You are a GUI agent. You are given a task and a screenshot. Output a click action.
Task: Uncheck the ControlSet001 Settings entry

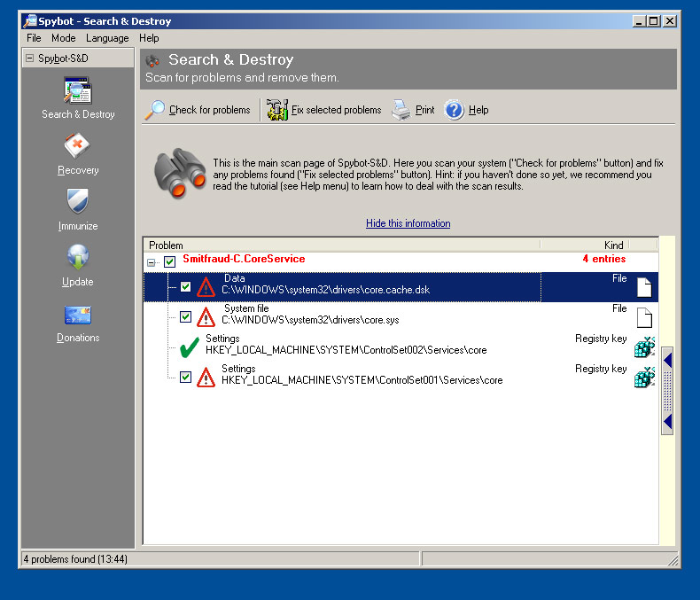186,378
